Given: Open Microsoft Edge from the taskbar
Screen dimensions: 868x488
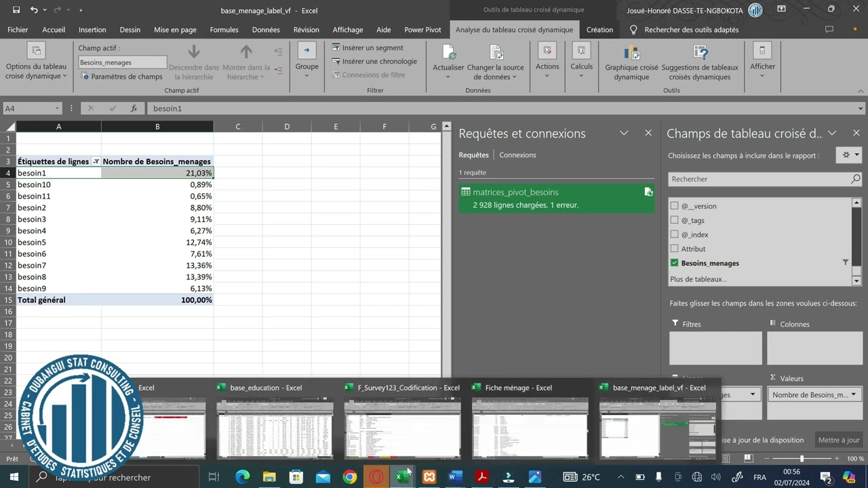Looking at the screenshot, I should tap(242, 477).
